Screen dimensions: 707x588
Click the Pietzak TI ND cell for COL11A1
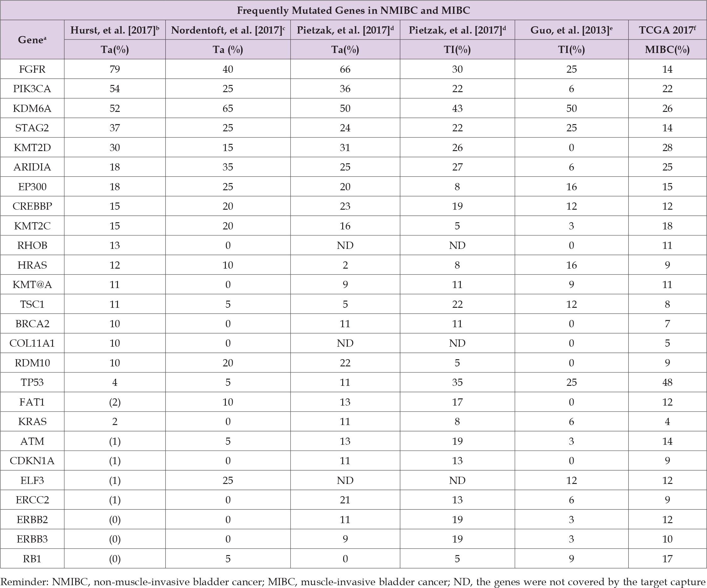click(x=457, y=343)
